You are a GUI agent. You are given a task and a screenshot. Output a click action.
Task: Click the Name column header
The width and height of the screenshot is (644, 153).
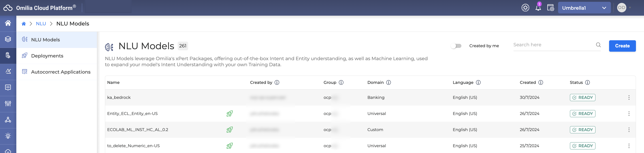pos(113,83)
